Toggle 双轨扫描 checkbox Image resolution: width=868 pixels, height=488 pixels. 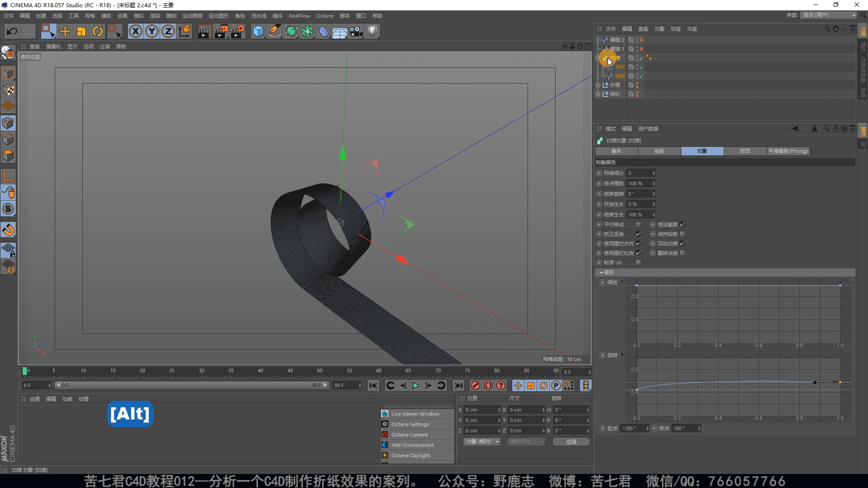(x=683, y=244)
